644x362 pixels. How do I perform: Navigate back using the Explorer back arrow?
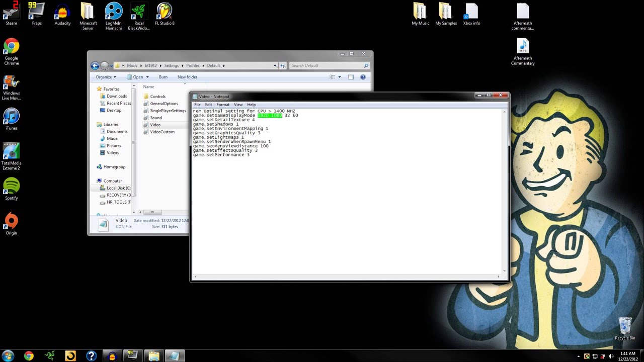click(95, 65)
